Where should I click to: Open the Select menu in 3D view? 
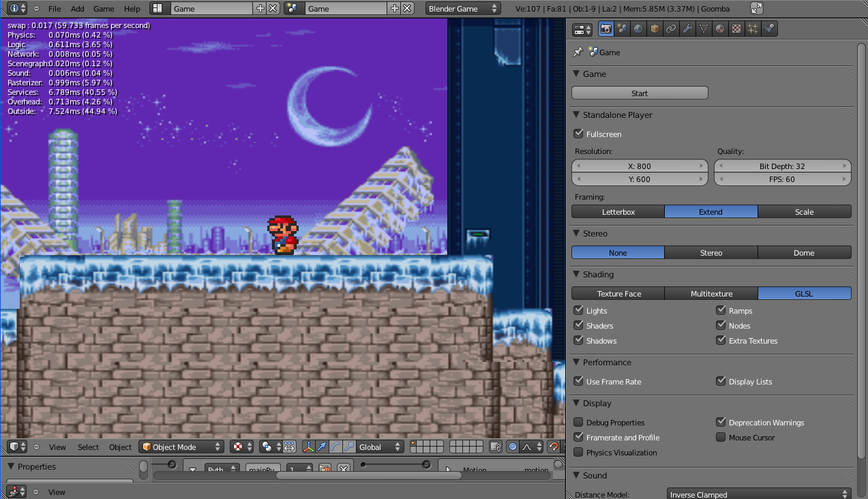(x=88, y=447)
